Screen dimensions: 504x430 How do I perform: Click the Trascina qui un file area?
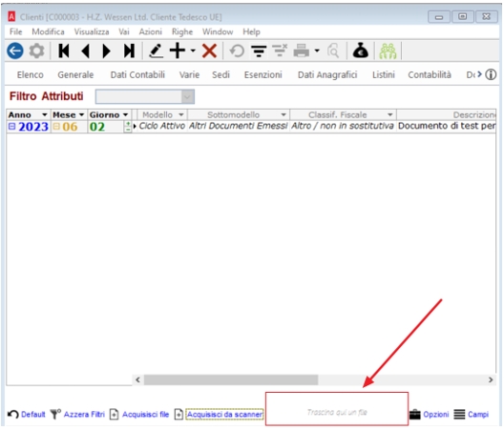coord(337,409)
